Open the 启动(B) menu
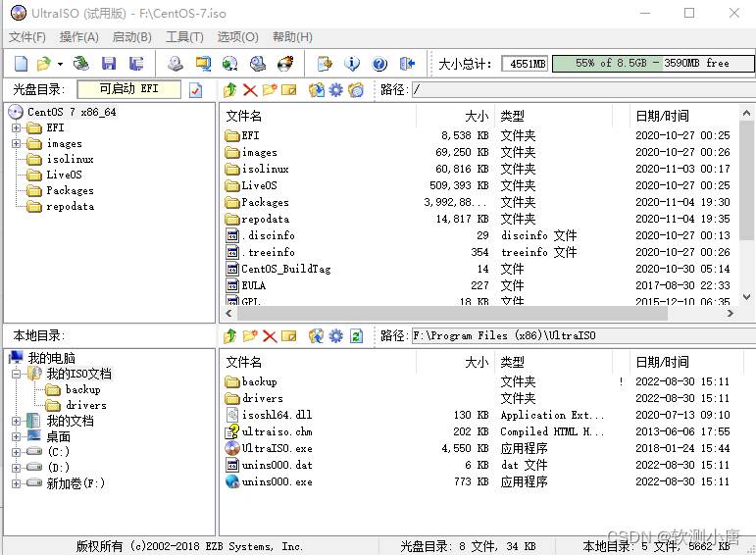This screenshot has width=756, height=555. pos(131,37)
